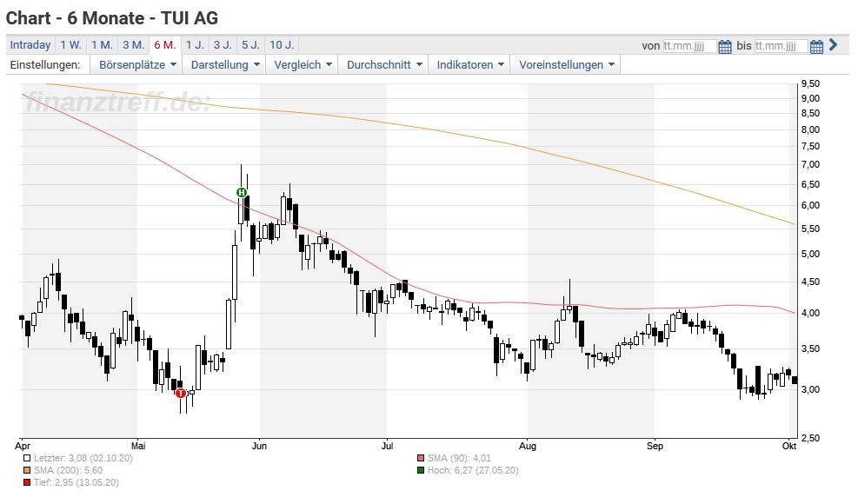Viewport: 858px width, 504px height.
Task: Click the 'Letzter: 3,08 (02.10.20)' legend text
Action: point(83,459)
